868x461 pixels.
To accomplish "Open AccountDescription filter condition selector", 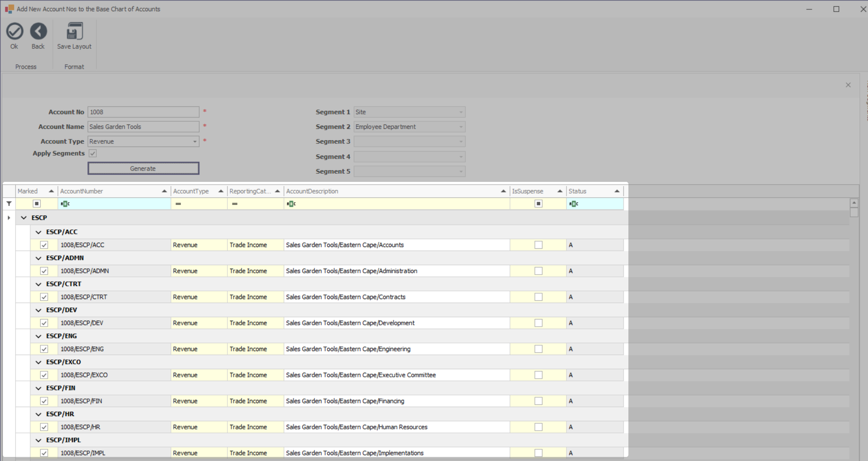I will pos(291,204).
